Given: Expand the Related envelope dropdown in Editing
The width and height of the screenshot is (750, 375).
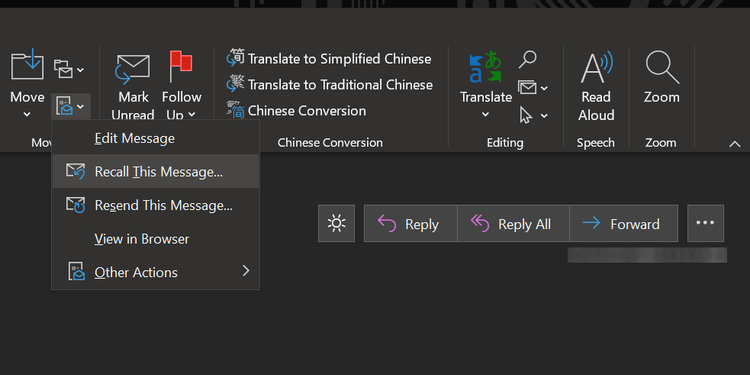Looking at the screenshot, I should click(x=533, y=88).
